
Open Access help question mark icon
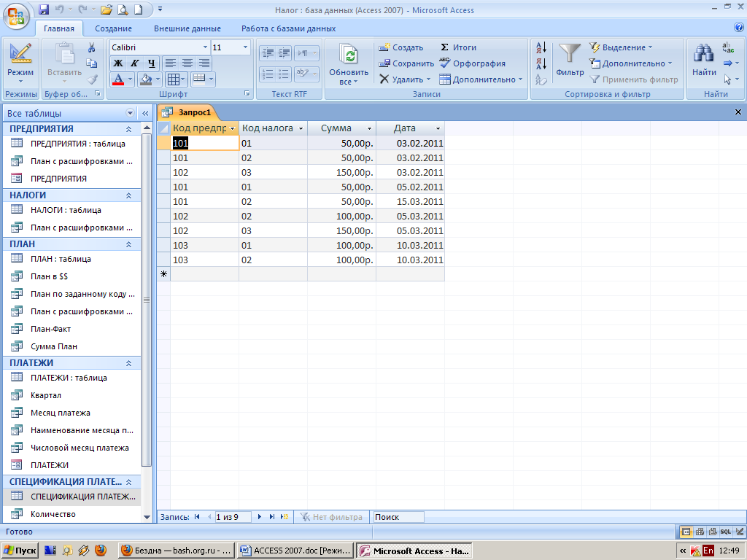click(x=739, y=28)
